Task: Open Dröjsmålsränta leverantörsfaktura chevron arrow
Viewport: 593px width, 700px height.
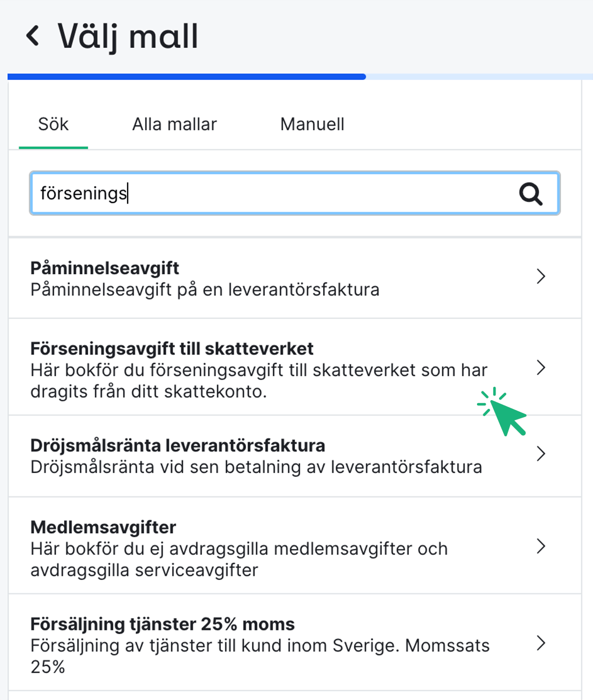Action: click(541, 454)
